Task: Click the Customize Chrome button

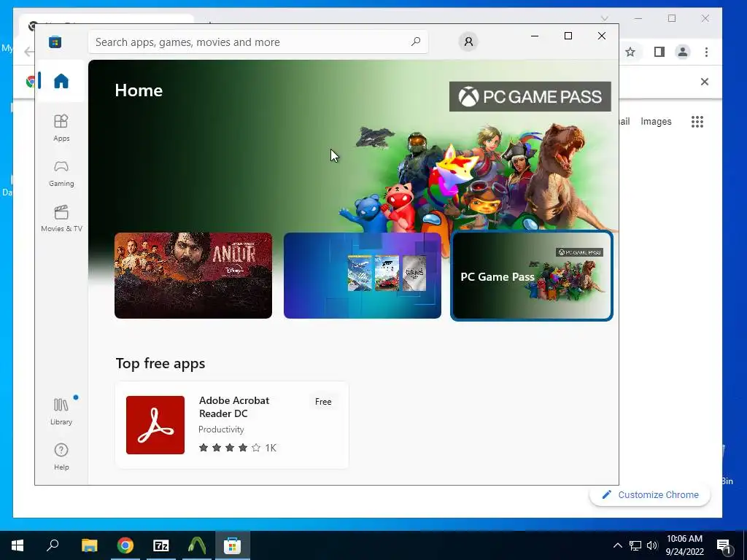Action: pos(650,495)
